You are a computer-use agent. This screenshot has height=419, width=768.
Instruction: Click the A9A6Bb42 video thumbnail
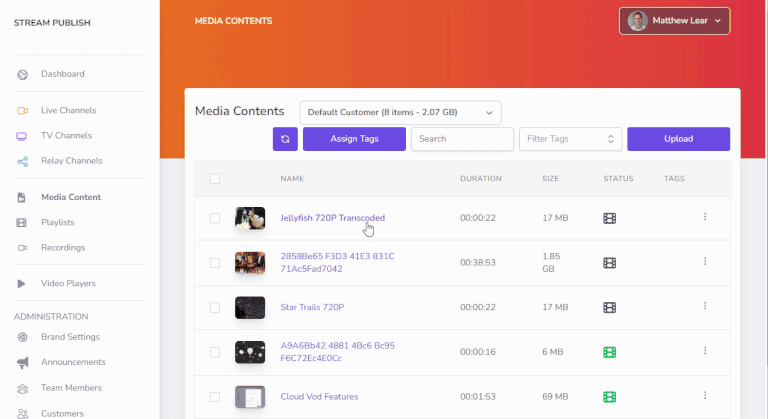click(250, 352)
